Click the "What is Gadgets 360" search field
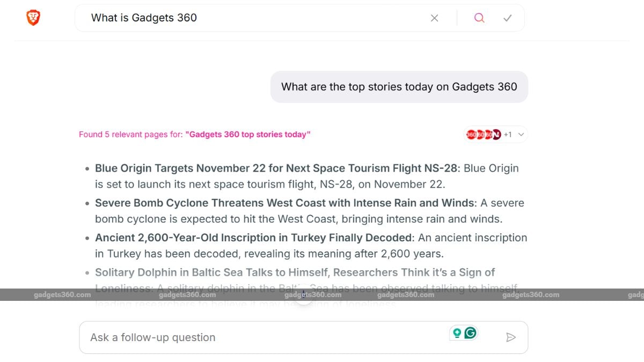 click(252, 18)
